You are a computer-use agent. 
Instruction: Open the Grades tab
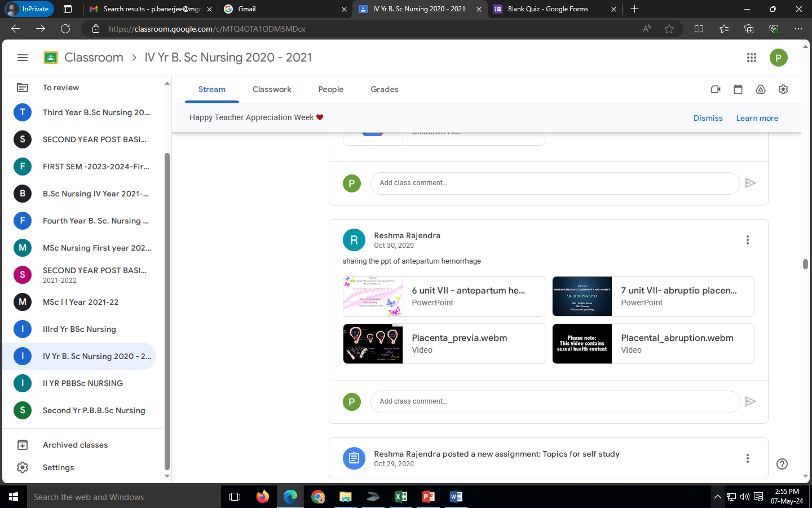click(385, 89)
